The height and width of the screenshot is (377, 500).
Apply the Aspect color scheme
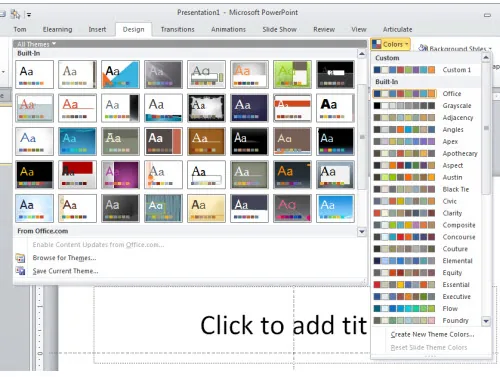click(x=427, y=165)
